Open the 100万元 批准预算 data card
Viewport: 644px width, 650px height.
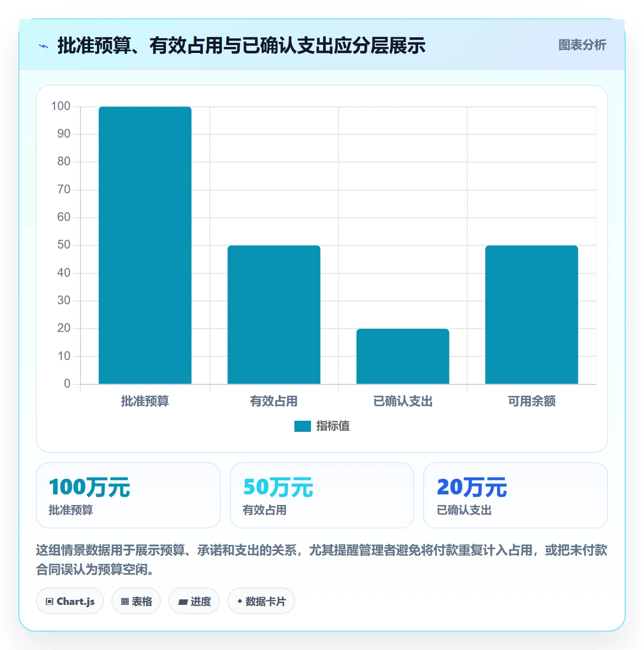pyautogui.click(x=128, y=495)
